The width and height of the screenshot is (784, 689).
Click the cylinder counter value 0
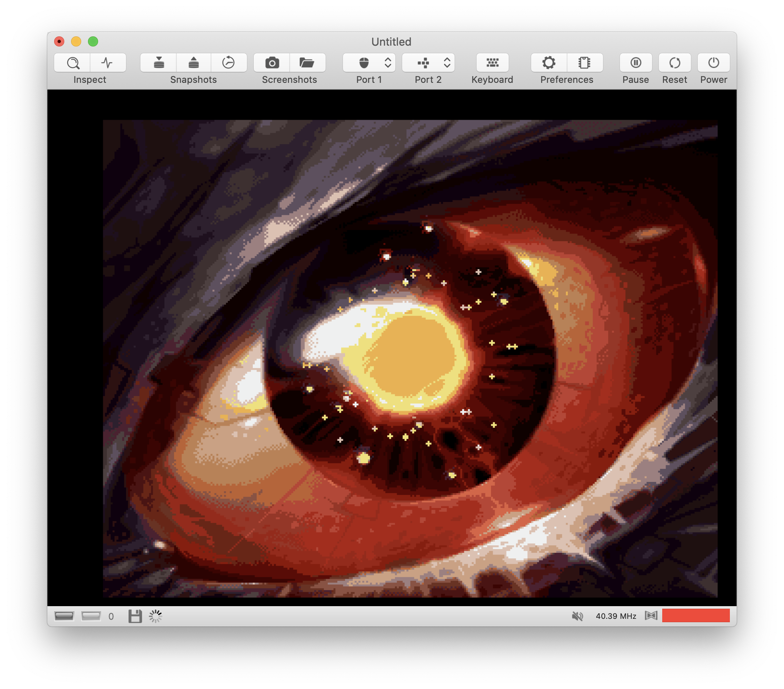[x=111, y=616]
